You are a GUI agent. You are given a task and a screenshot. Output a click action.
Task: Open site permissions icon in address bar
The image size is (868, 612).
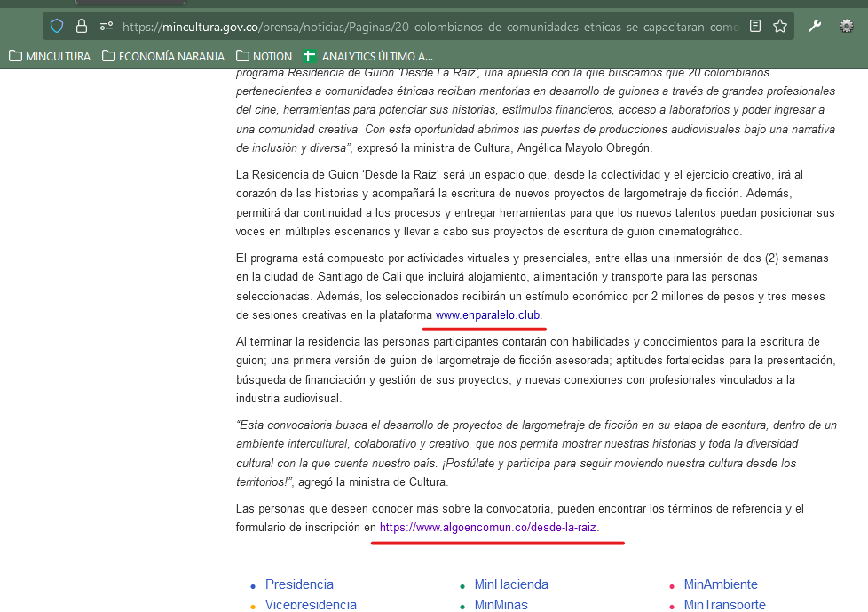pos(107,26)
